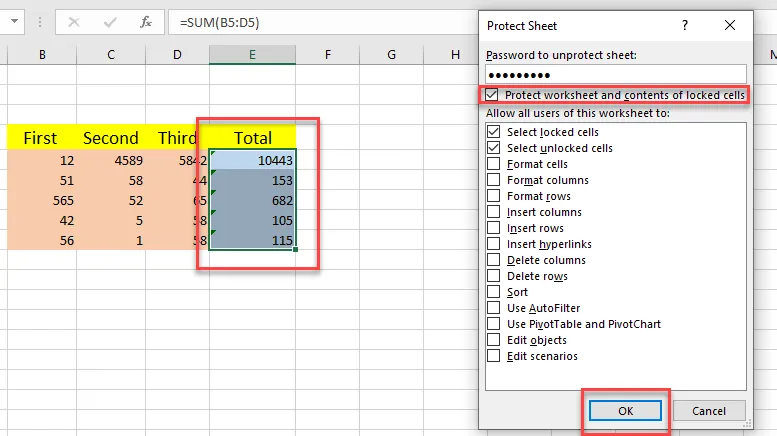Close the Protect Sheet dialog
The image size is (777, 436).
coord(732,25)
